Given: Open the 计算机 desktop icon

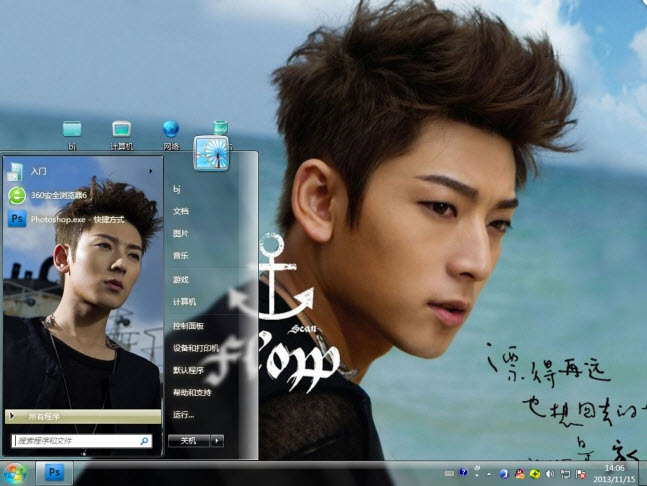Looking at the screenshot, I should (x=121, y=135).
